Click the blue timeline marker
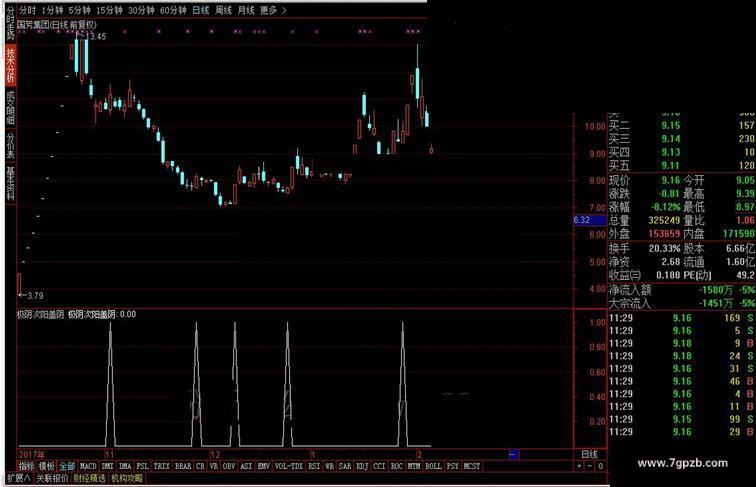This screenshot has height=487, width=756. click(514, 454)
